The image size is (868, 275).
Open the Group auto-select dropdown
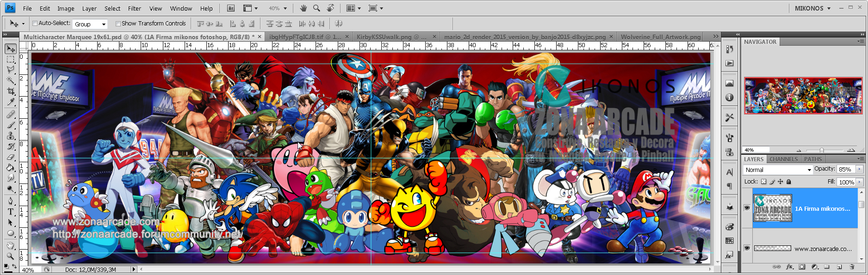point(90,24)
